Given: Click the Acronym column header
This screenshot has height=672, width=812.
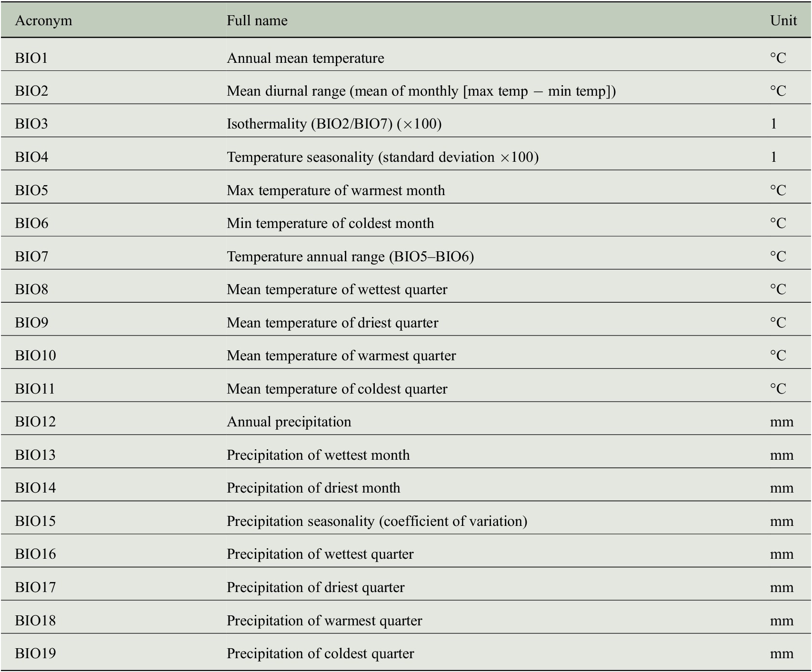Looking at the screenshot, I should point(43,20).
